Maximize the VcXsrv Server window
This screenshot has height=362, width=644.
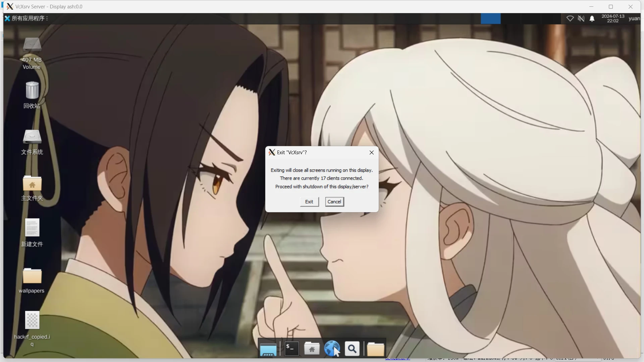[x=611, y=6]
